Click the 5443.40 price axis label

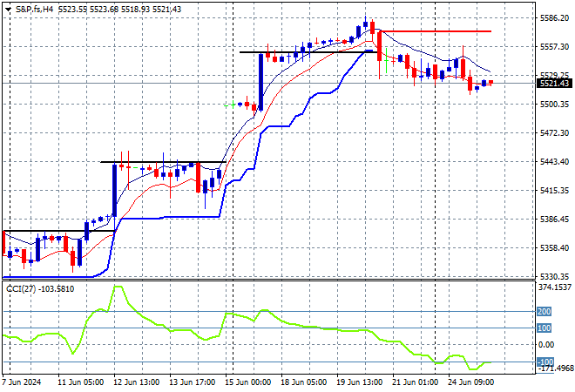coord(554,161)
